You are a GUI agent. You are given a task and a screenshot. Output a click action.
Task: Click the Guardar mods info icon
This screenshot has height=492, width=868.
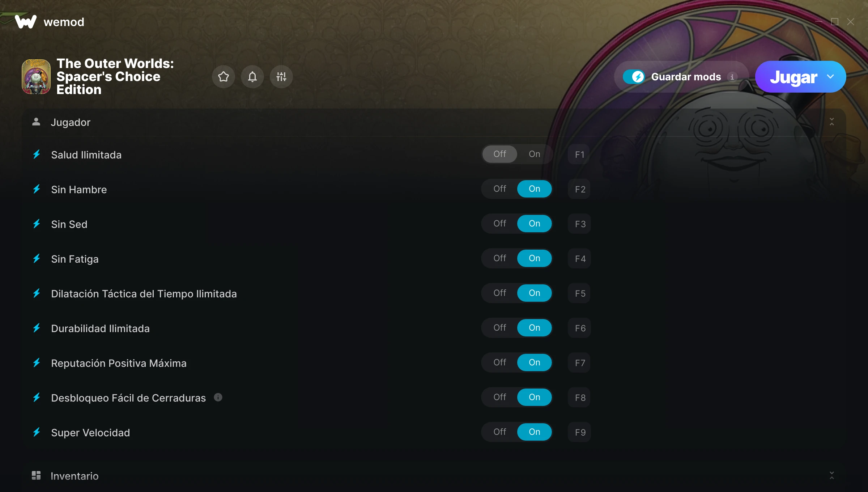pos(732,77)
